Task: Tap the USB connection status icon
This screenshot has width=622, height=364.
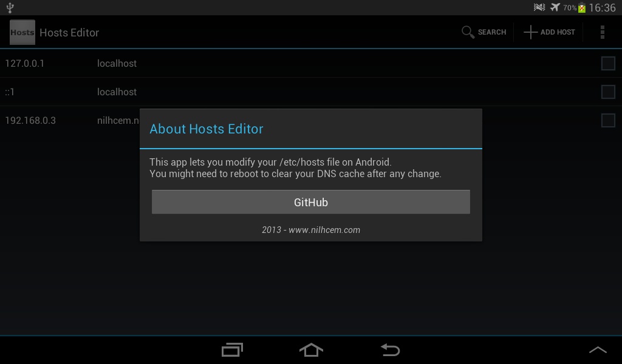Action: pyautogui.click(x=10, y=7)
